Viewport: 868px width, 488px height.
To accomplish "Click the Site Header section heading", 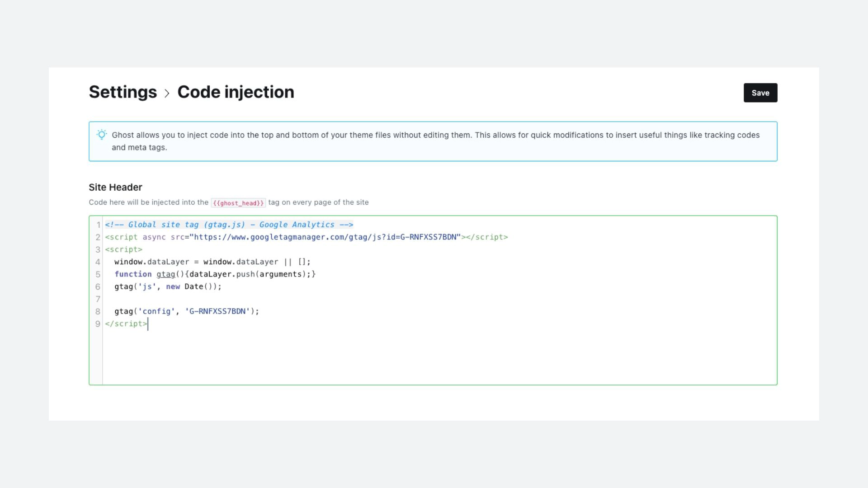I will (x=115, y=188).
